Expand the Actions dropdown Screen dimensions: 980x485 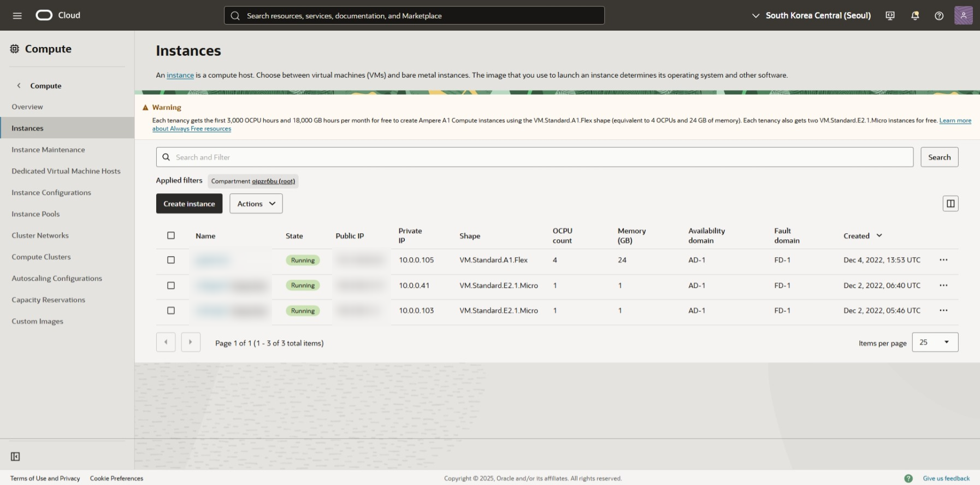coord(256,204)
